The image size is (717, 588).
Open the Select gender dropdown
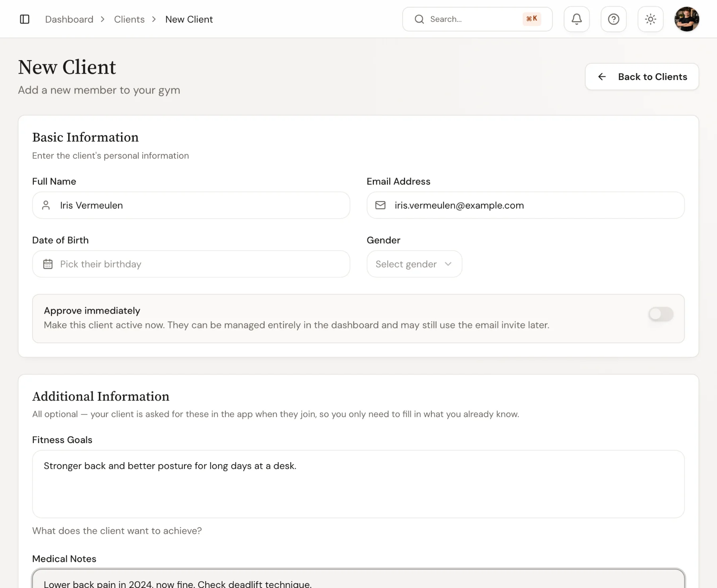[x=414, y=264]
